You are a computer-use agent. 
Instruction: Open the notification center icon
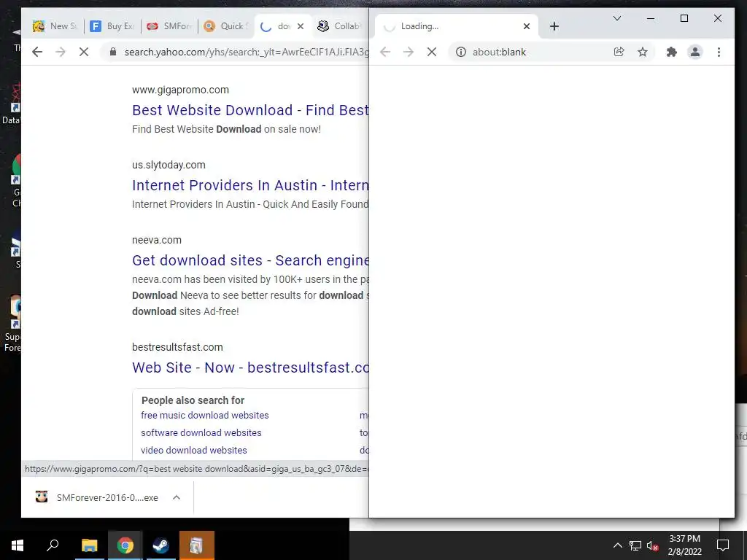tap(723, 545)
